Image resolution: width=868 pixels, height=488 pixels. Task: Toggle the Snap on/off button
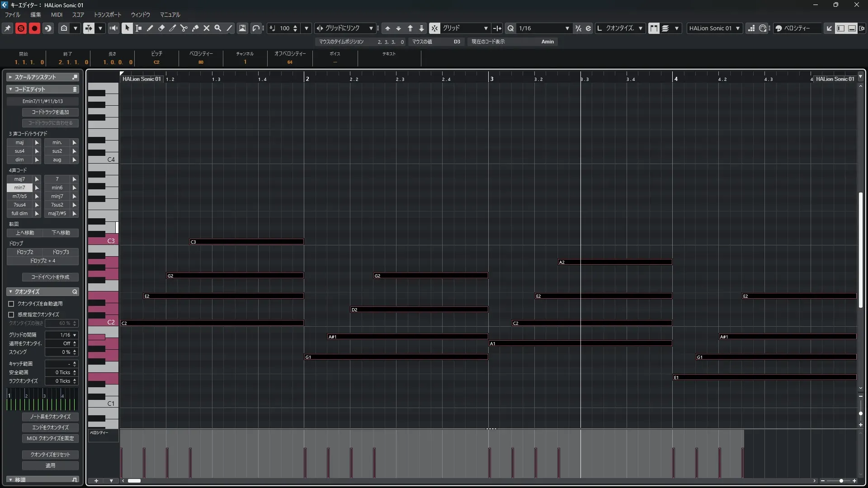(434, 28)
